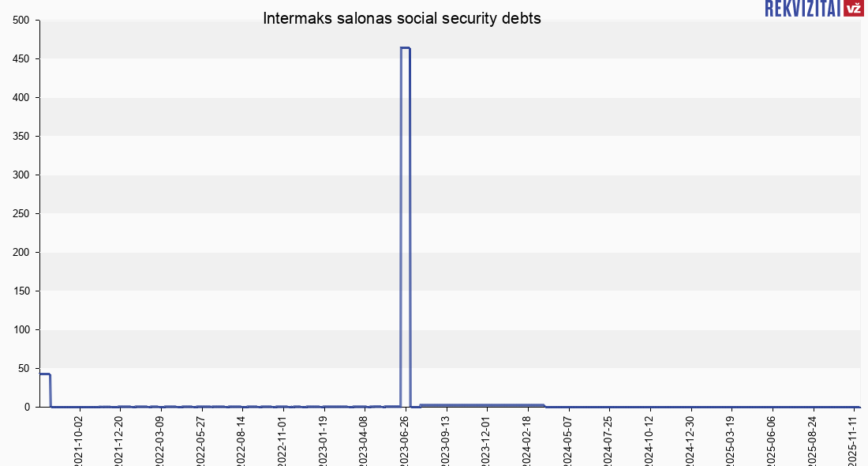The image size is (868, 466).
Task: Click the red VŽ logo icon
Action: tap(853, 8)
